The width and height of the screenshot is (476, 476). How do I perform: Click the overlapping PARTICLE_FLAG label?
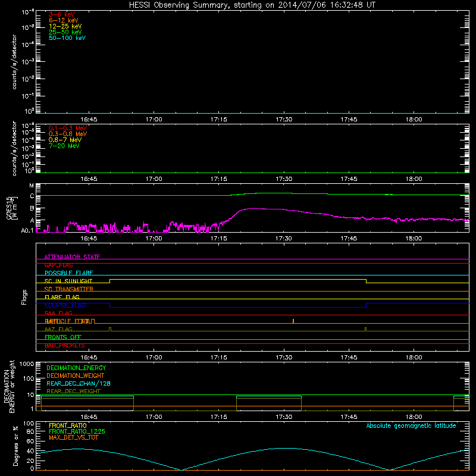(67, 321)
